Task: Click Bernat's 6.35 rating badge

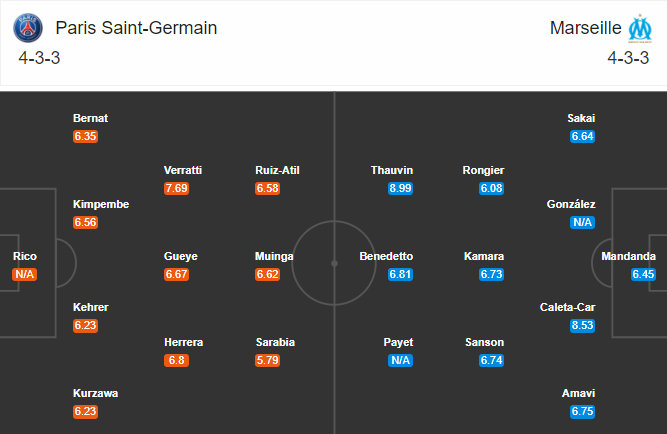Action: 85,136
